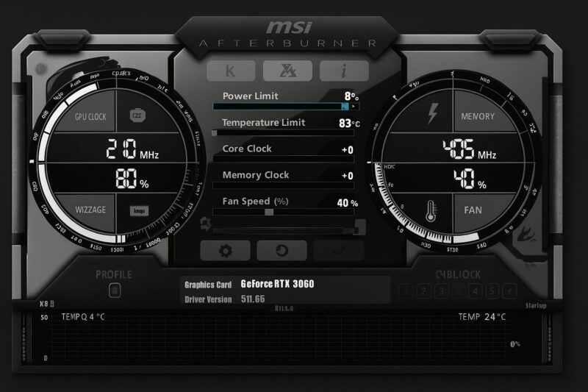Click the small label icon beside WIZZAGE
588x392 pixels.
[x=139, y=211]
